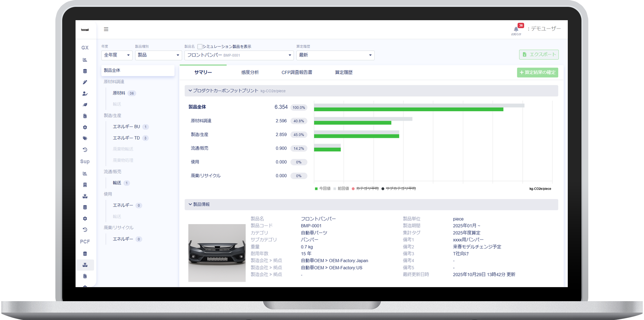Open the notifications bell with 36 badge
644x320 pixels.
tap(516, 30)
